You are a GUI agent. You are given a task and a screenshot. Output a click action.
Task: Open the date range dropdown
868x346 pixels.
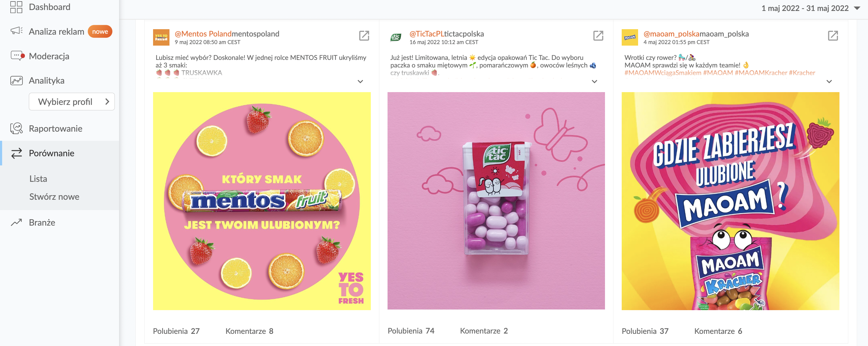click(857, 8)
